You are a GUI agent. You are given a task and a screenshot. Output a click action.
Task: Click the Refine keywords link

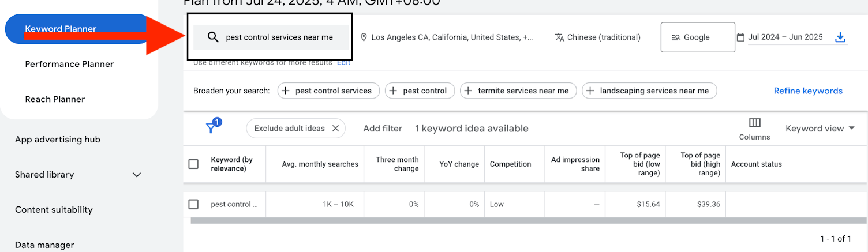tap(808, 91)
